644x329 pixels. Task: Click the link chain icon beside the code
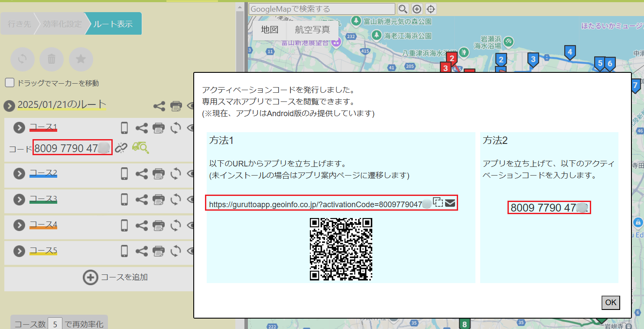pyautogui.click(x=121, y=148)
